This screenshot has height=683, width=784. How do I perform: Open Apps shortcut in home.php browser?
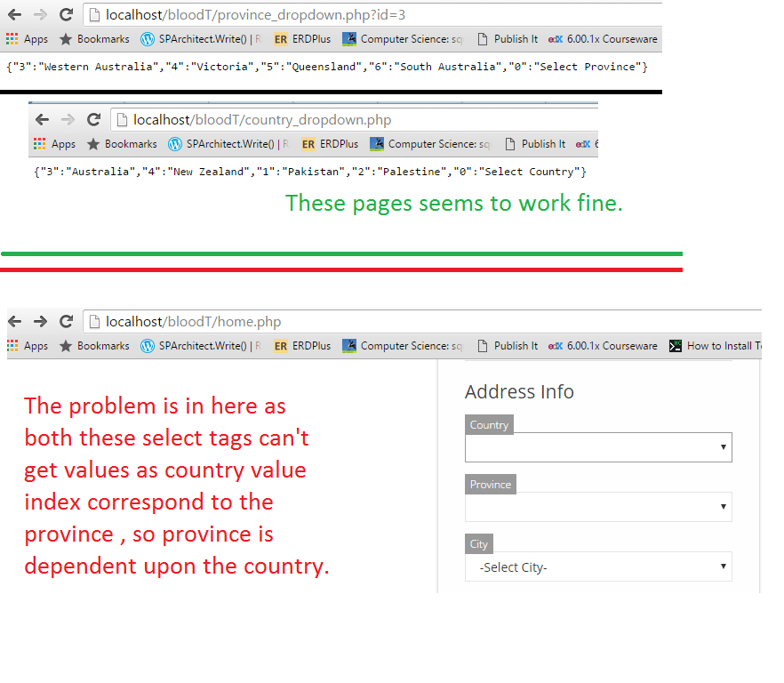click(28, 346)
